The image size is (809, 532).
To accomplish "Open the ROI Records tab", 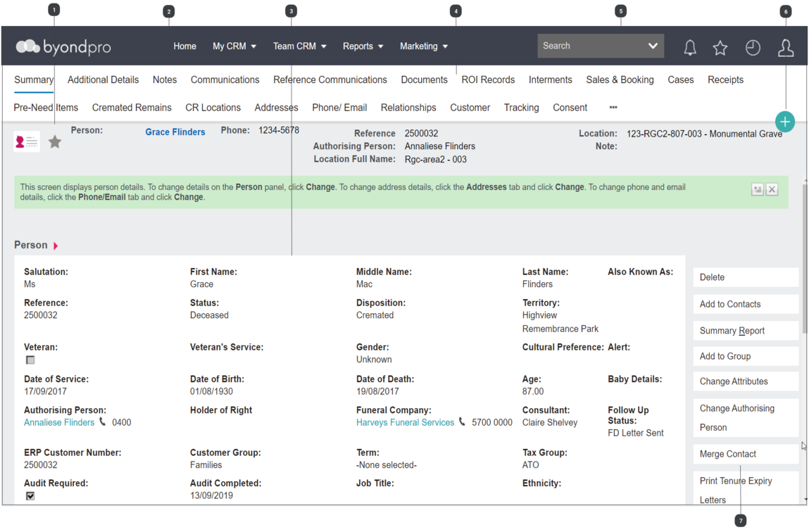I will (x=488, y=80).
